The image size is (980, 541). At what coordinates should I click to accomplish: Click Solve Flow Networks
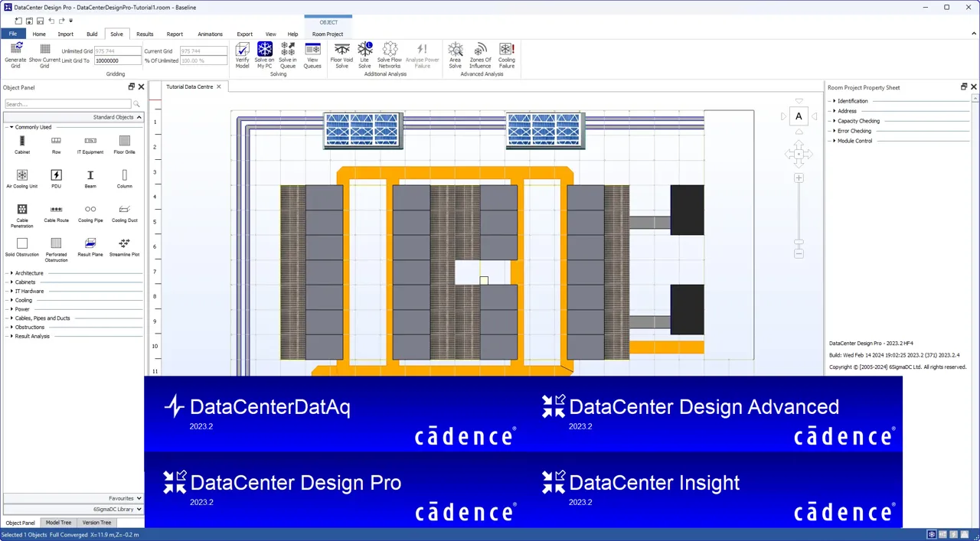[390, 56]
